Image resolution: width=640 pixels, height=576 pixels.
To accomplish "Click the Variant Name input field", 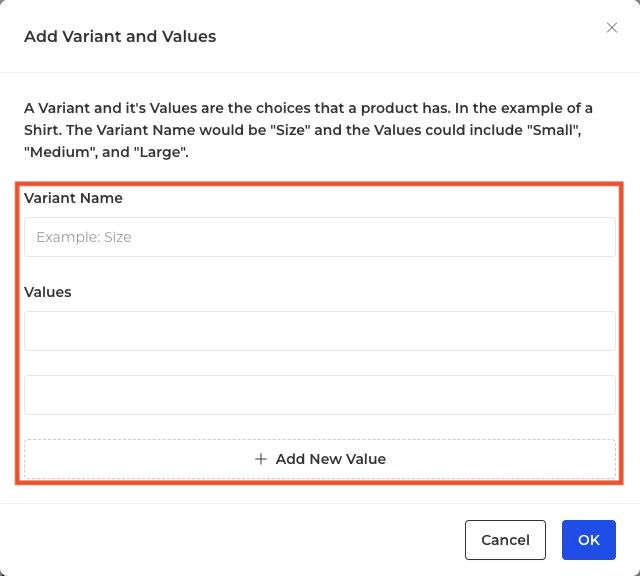I will pyautogui.click(x=320, y=237).
